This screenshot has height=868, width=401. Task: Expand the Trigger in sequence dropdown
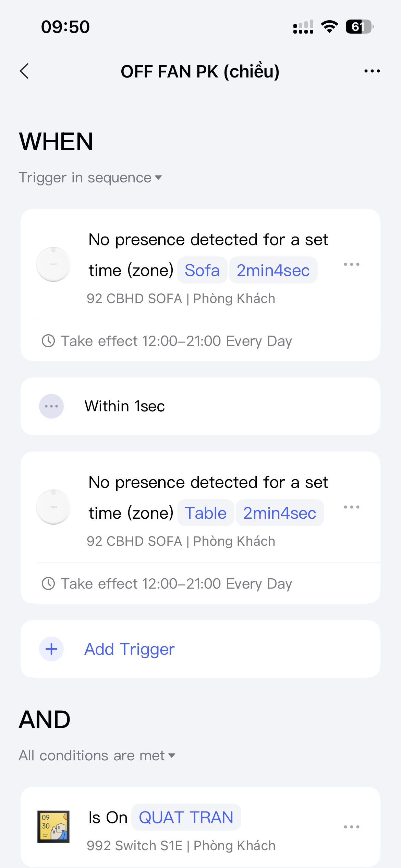[90, 178]
